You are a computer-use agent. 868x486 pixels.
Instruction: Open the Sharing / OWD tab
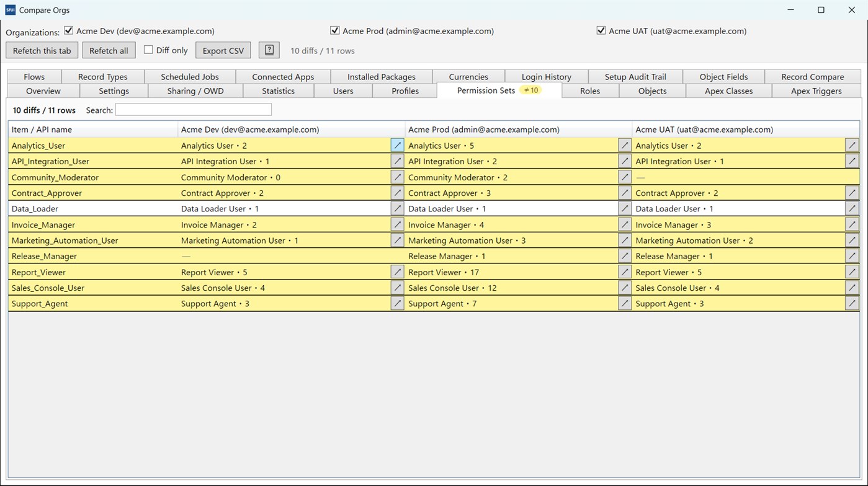pyautogui.click(x=195, y=91)
